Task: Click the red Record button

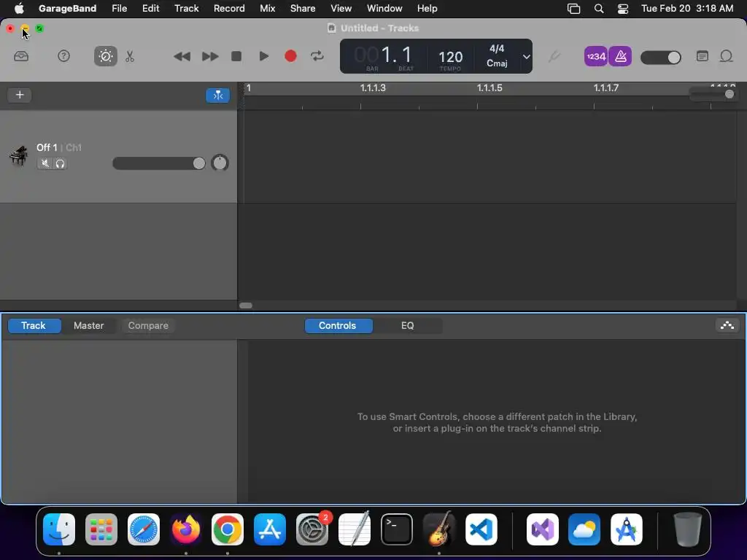Action: pyautogui.click(x=290, y=56)
